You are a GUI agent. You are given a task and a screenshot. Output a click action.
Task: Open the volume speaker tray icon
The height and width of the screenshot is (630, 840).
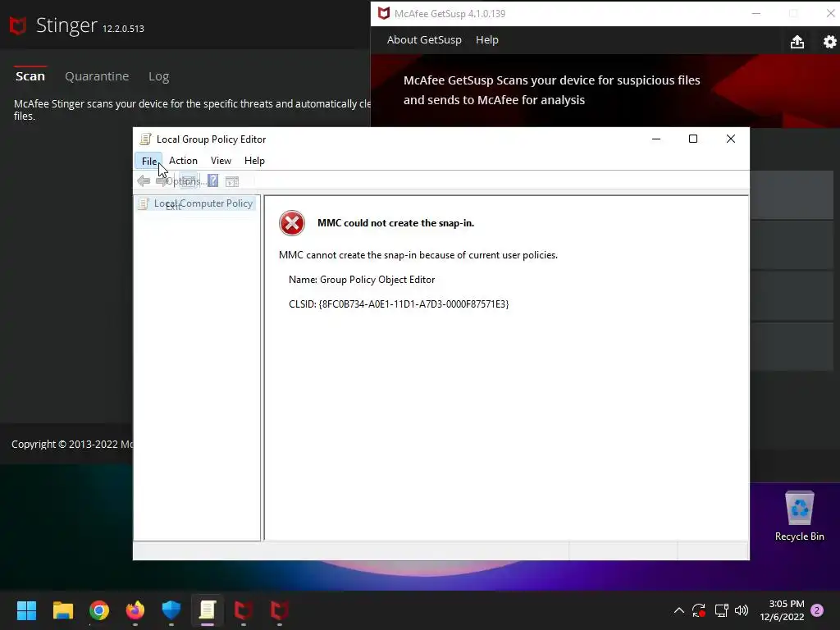pos(742,610)
